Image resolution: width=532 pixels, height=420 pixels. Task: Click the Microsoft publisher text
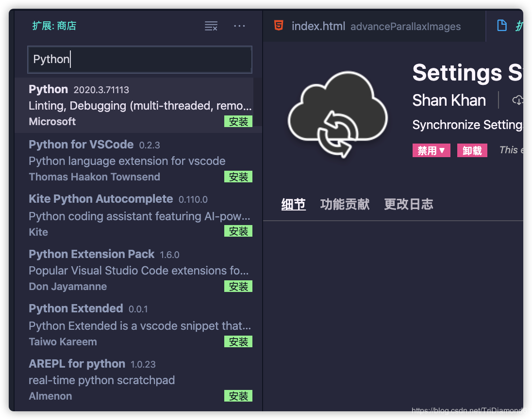point(52,121)
